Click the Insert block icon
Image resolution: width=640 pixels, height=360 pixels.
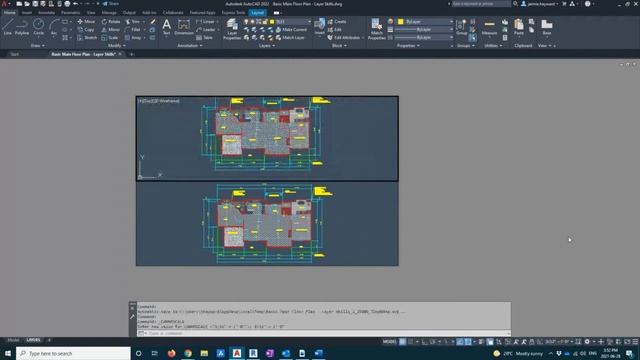coord(320,27)
